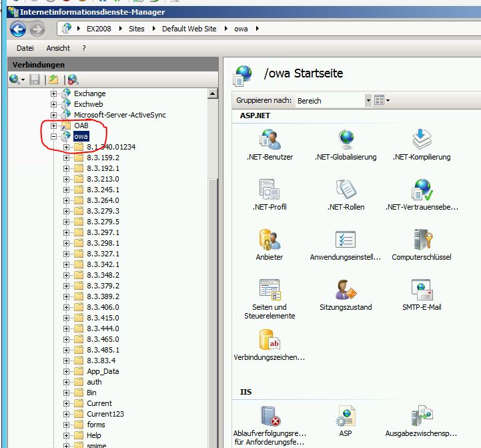Select the 8.3.444.0 folder
The height and width of the screenshot is (448, 481).
pyautogui.click(x=103, y=328)
